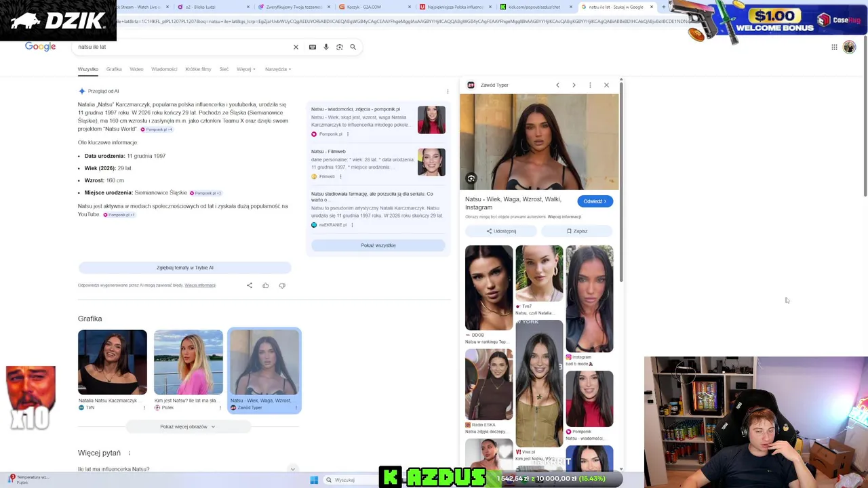Give thumbs down to AI overview

(282, 285)
